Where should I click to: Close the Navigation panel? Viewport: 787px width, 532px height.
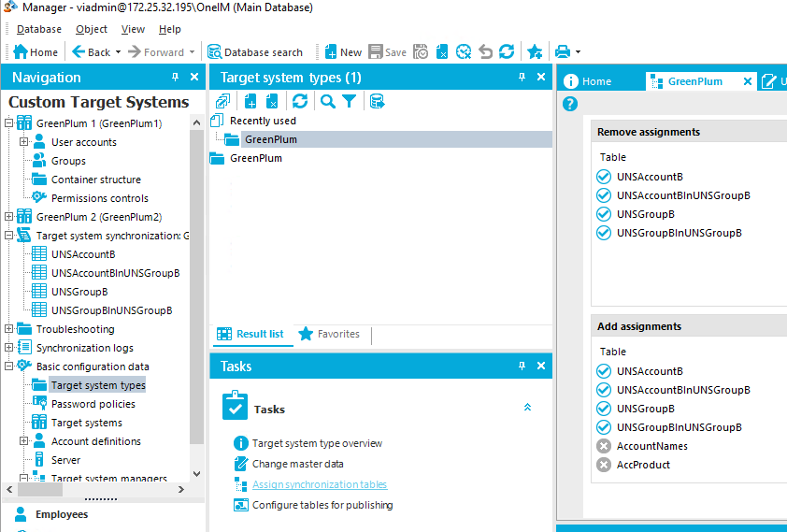194,77
